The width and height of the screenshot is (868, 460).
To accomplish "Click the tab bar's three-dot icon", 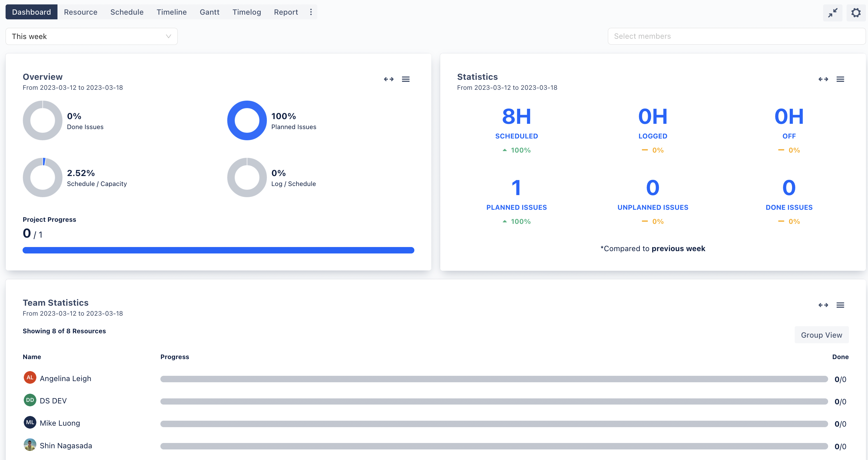I will [x=311, y=12].
